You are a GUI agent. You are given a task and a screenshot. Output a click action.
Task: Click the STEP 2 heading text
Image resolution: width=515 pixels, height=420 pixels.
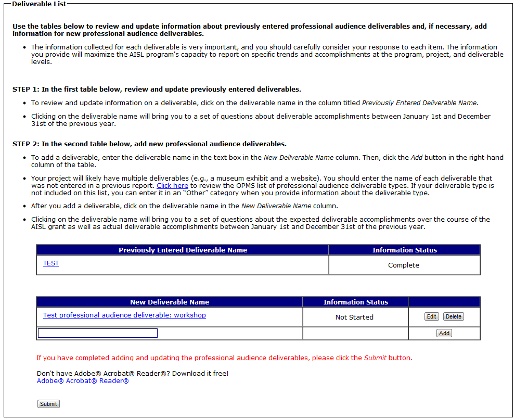coord(149,144)
